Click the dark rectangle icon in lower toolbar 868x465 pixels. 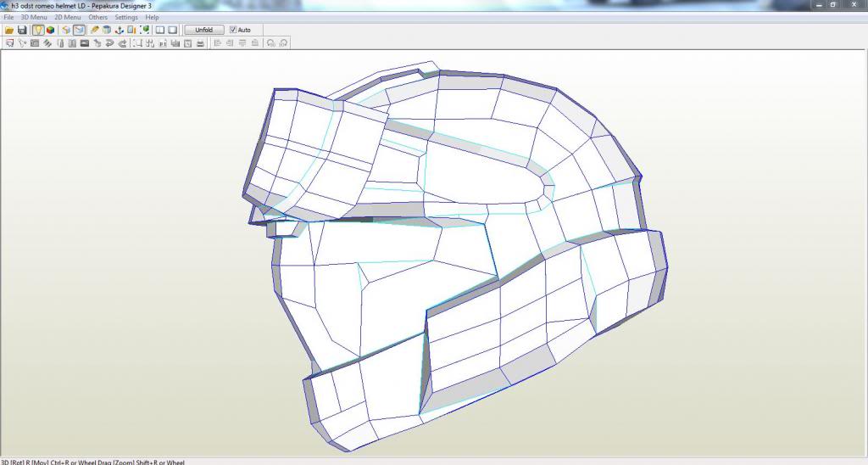click(85, 43)
